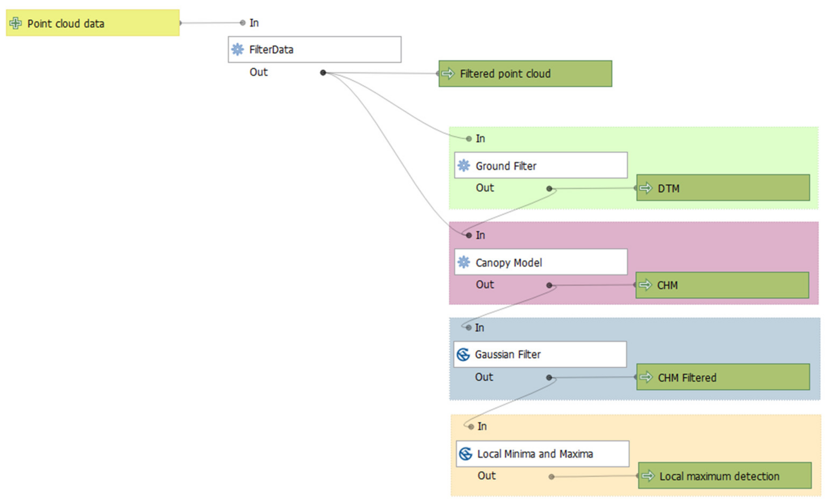Click the SAGA icon on Local Minima and Maxima
Screen dimensions: 829x504
click(466, 454)
